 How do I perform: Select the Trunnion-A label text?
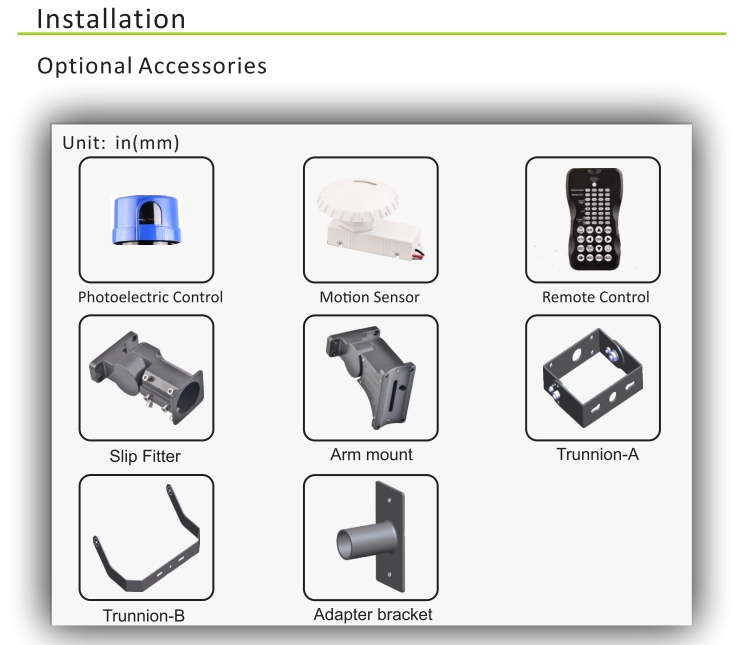[598, 455]
